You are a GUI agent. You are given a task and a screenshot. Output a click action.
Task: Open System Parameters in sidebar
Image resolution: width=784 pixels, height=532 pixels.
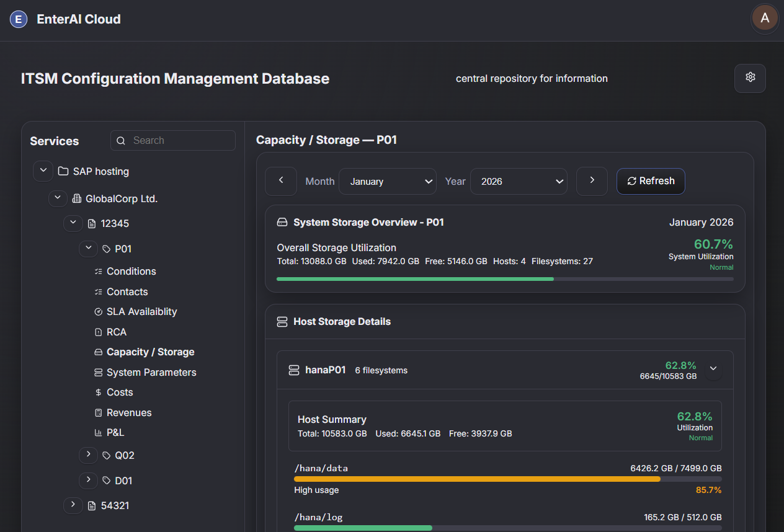[151, 372]
